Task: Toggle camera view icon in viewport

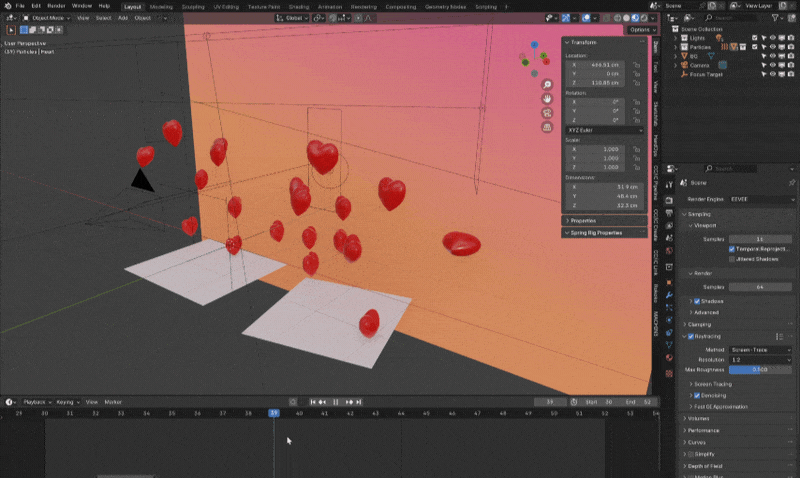Action: (x=547, y=113)
